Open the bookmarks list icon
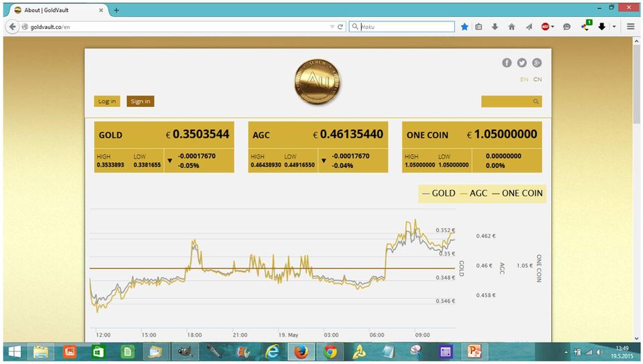Viewport: 643px width, 364px height. (478, 27)
